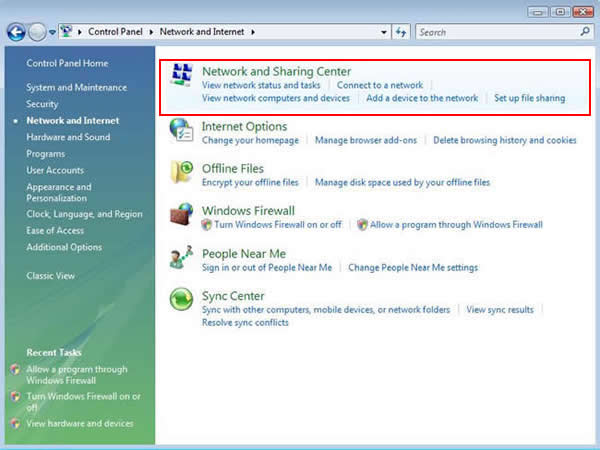Open Set up file sharing link

pos(530,98)
